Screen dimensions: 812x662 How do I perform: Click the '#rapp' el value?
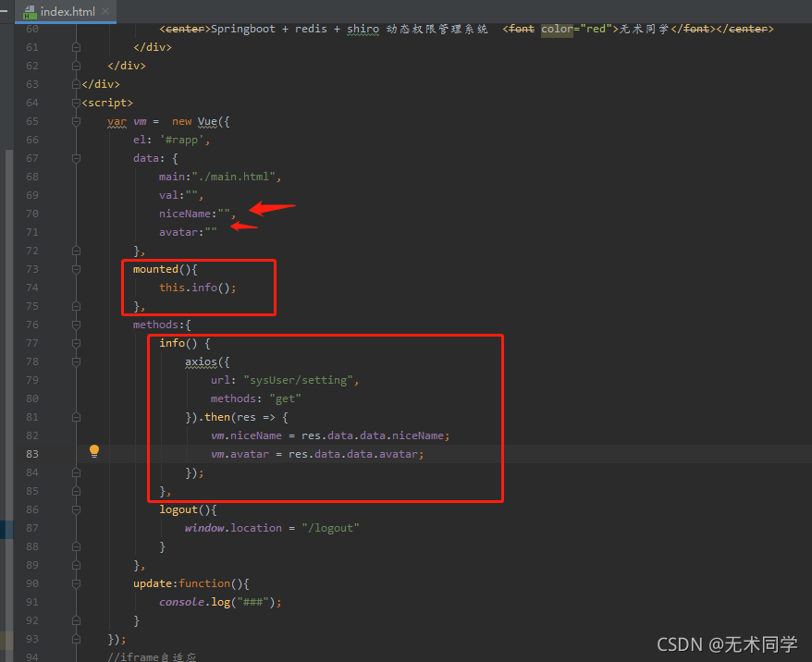click(181, 140)
